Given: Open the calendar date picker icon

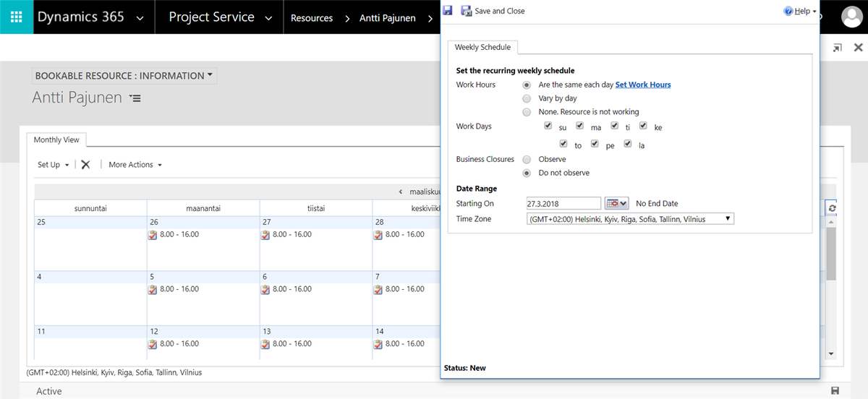Looking at the screenshot, I should coord(612,204).
